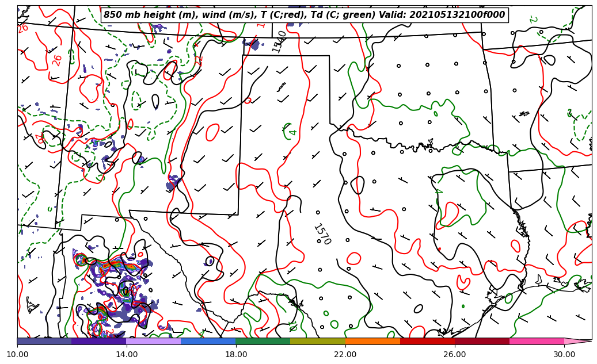Click the light lavender 14–16 colorbar segment
Image resolution: width=597 pixels, height=364 pixels.
(x=154, y=341)
